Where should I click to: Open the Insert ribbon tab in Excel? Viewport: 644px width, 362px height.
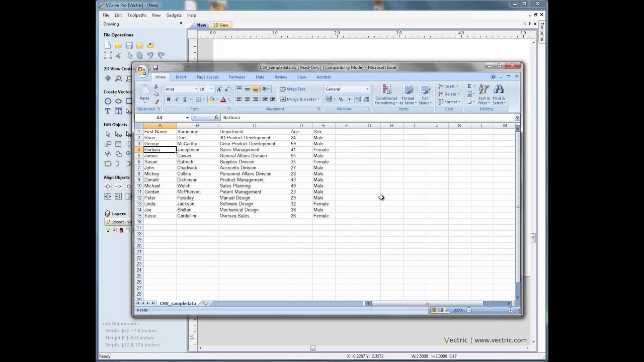click(x=181, y=77)
